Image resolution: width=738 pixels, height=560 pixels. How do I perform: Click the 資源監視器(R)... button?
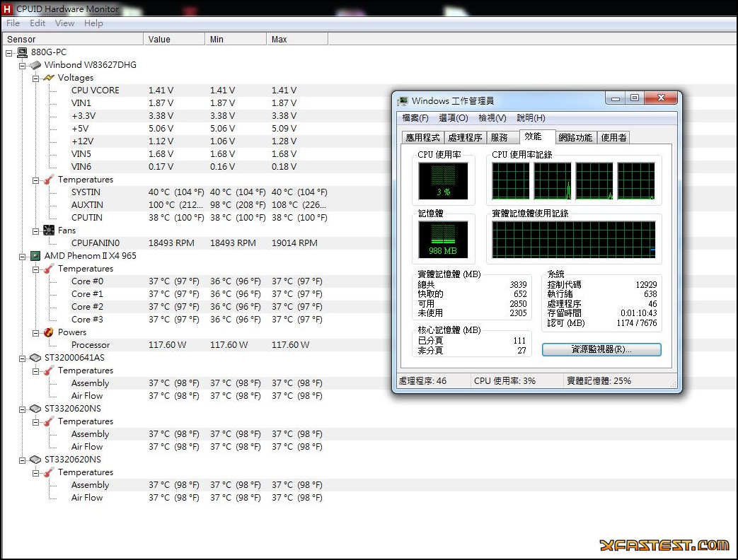click(601, 349)
